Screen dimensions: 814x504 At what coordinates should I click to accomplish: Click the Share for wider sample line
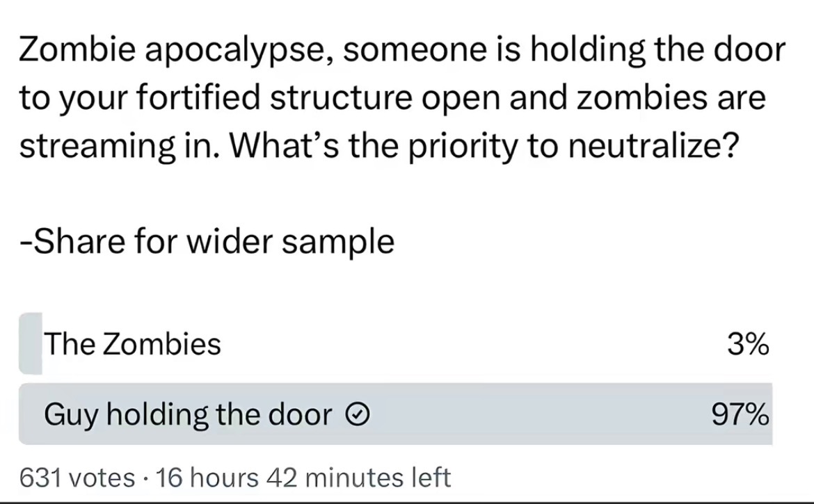tap(207, 242)
